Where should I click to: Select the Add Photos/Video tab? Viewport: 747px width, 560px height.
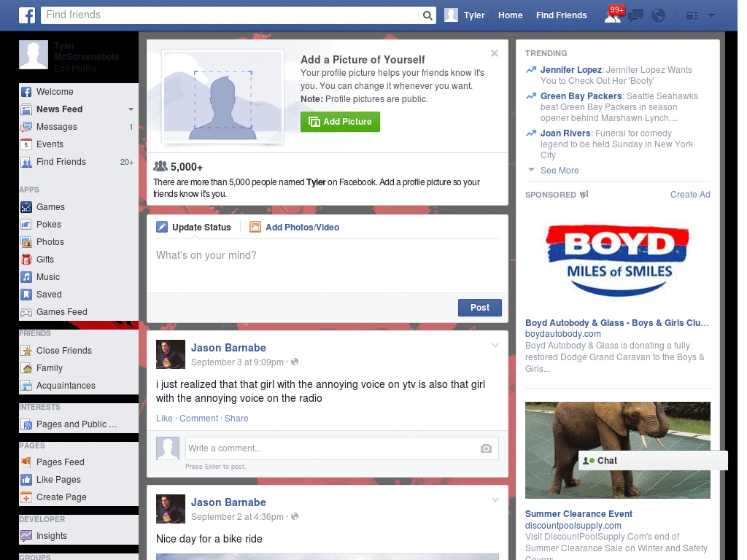point(295,227)
